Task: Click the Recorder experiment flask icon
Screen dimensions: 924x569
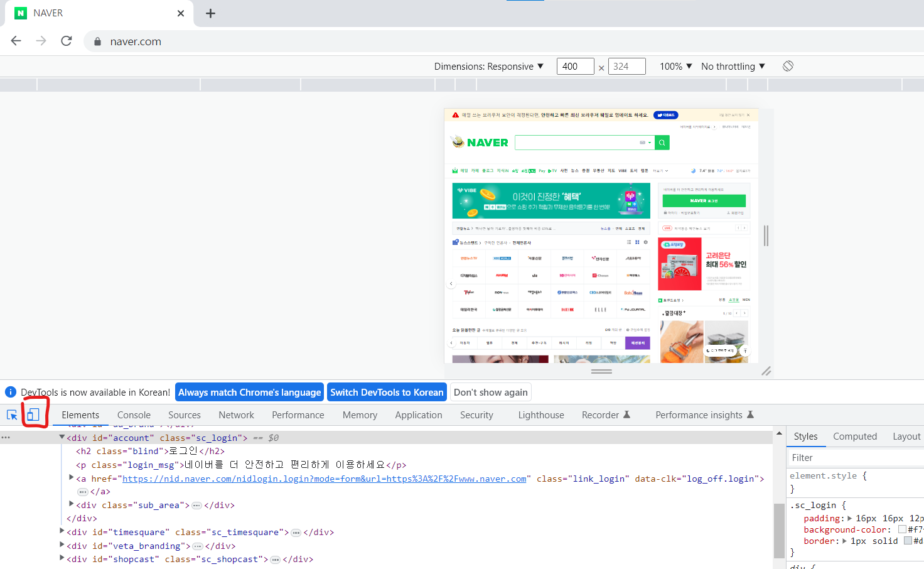Action: tap(626, 415)
